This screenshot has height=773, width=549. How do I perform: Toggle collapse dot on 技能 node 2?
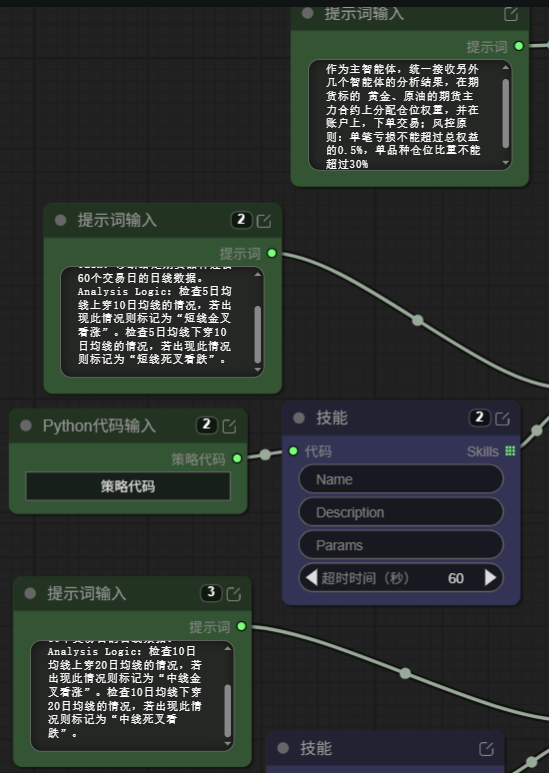299,418
